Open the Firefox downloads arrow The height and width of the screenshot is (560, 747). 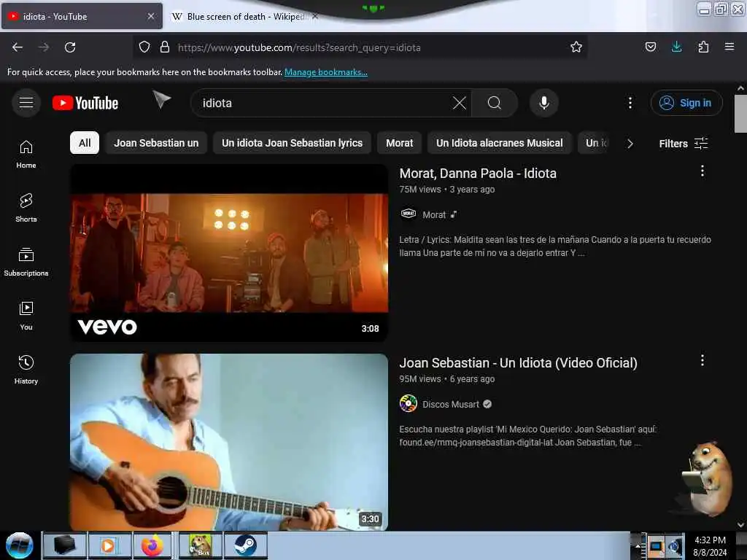point(676,47)
